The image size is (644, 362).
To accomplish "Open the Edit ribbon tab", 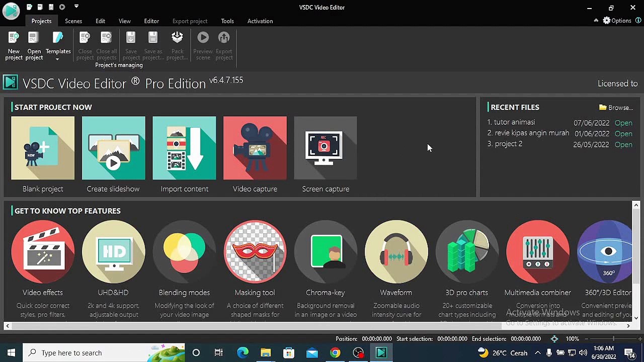I will pyautogui.click(x=100, y=21).
